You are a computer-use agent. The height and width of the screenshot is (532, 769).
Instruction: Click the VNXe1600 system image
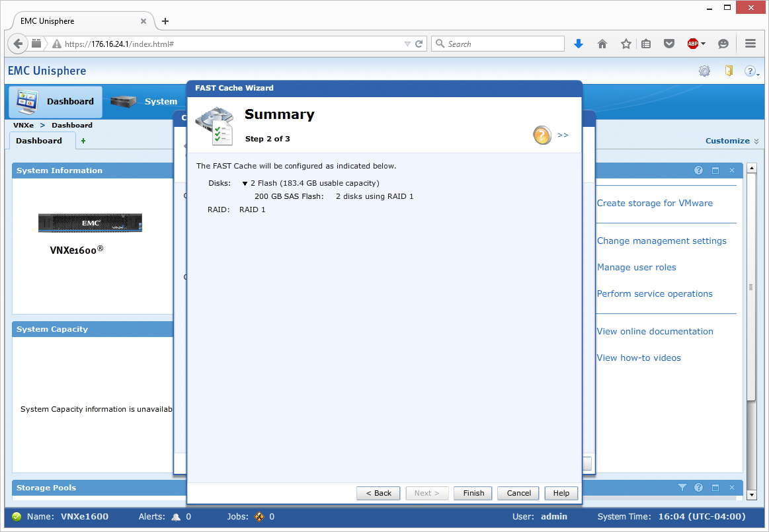[x=90, y=223]
